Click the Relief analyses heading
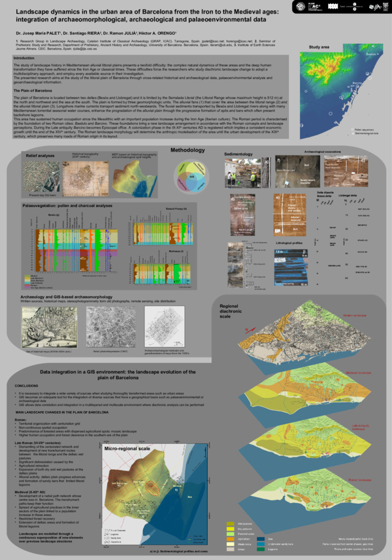The height and width of the screenshot is (560, 392). (x=40, y=156)
